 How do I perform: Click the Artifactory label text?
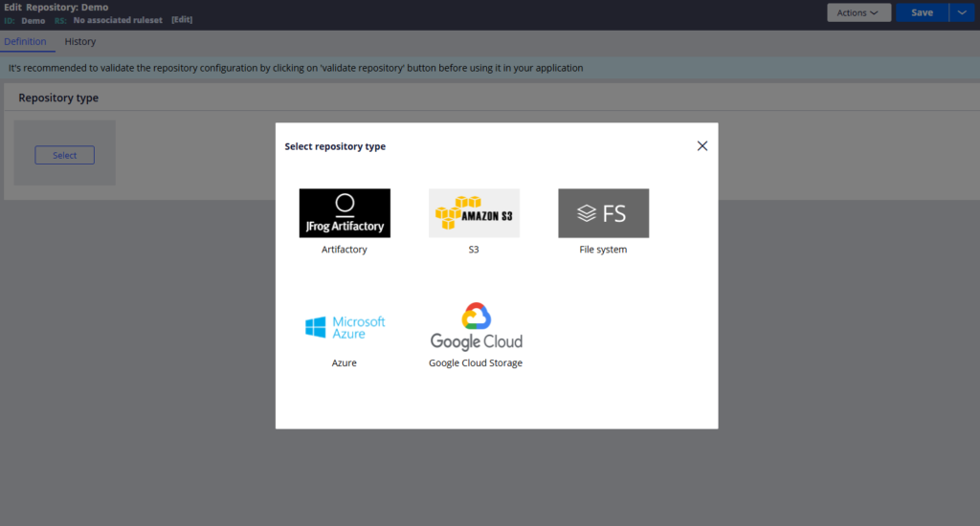coord(345,250)
